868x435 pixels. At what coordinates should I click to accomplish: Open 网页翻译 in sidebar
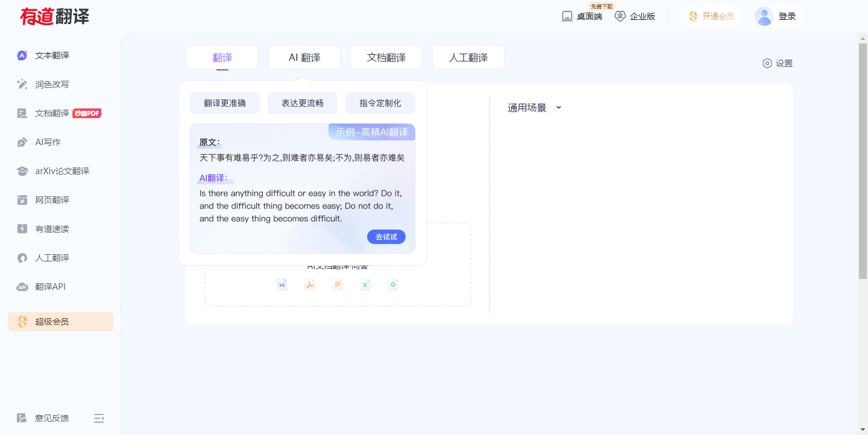point(60,200)
